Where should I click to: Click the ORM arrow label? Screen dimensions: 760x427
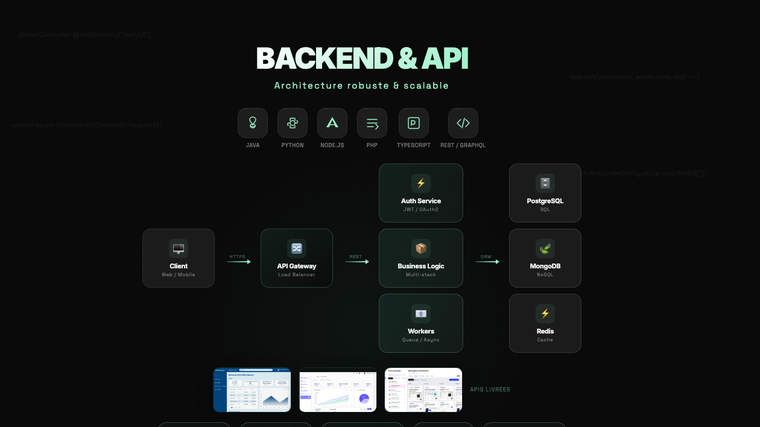pos(486,256)
